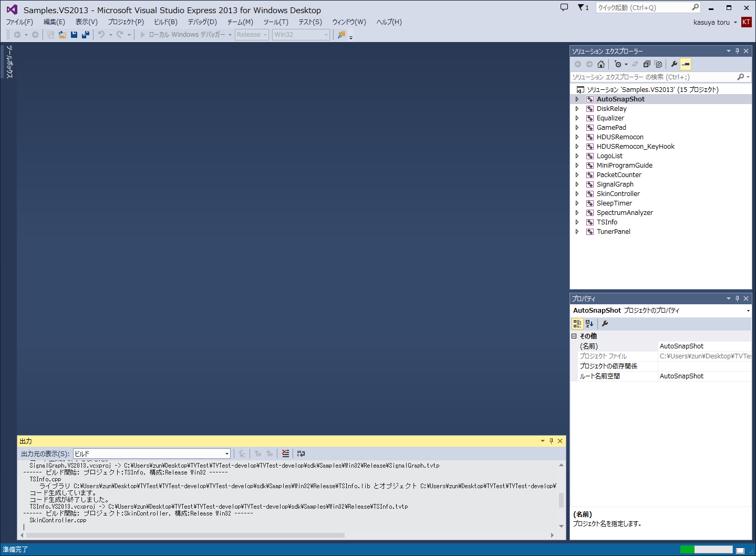
Task: Click the Undo arrow icon
Action: tap(101, 35)
